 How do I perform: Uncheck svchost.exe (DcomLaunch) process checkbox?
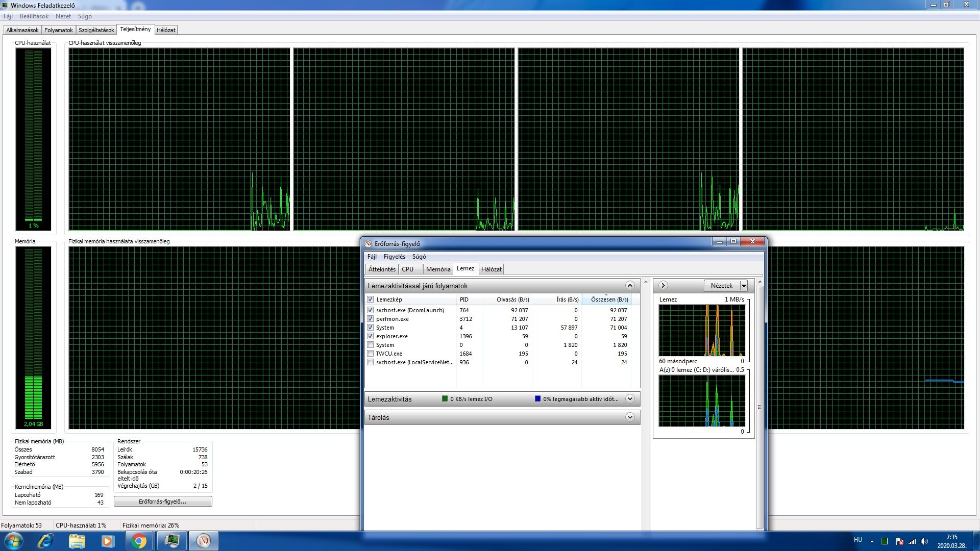pyautogui.click(x=371, y=310)
